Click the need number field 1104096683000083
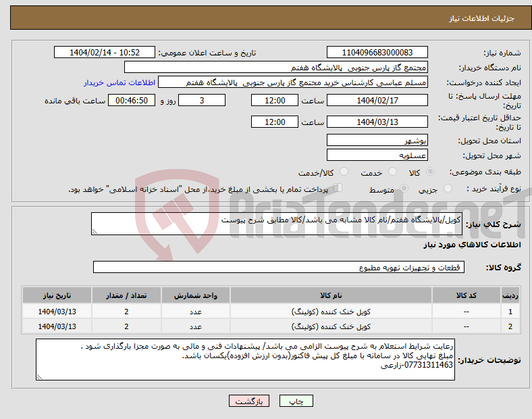The width and height of the screenshot is (532, 419). click(377, 53)
